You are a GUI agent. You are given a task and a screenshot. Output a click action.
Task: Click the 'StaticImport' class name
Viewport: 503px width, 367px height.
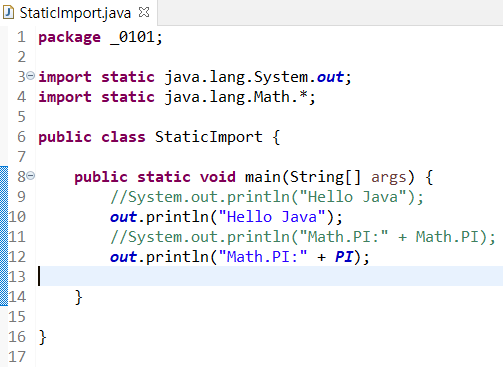(209, 137)
